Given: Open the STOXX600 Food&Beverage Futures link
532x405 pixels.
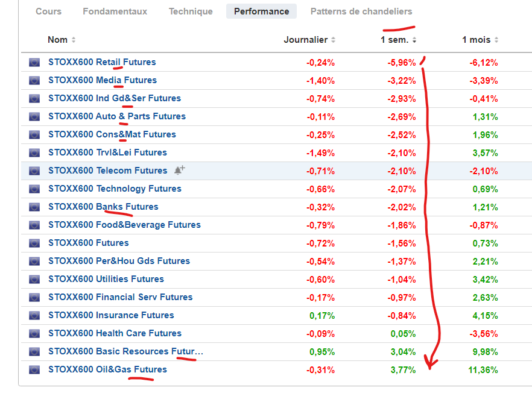Looking at the screenshot, I should (124, 225).
